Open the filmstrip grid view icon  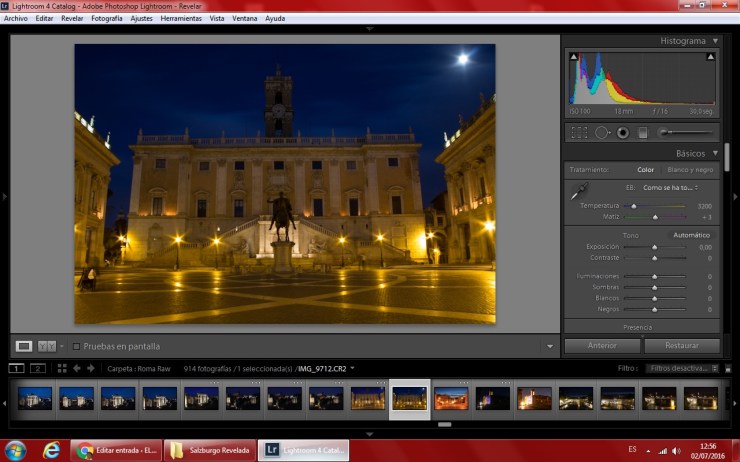pos(62,368)
